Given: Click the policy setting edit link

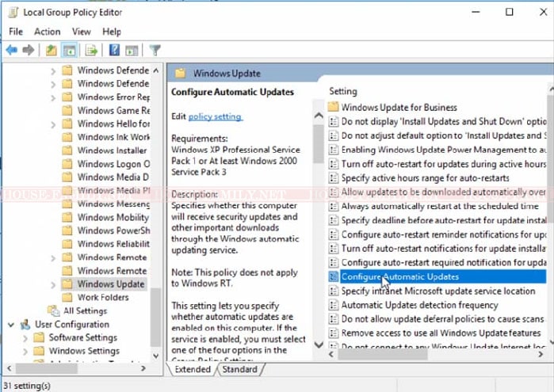Looking at the screenshot, I should pos(215,116).
